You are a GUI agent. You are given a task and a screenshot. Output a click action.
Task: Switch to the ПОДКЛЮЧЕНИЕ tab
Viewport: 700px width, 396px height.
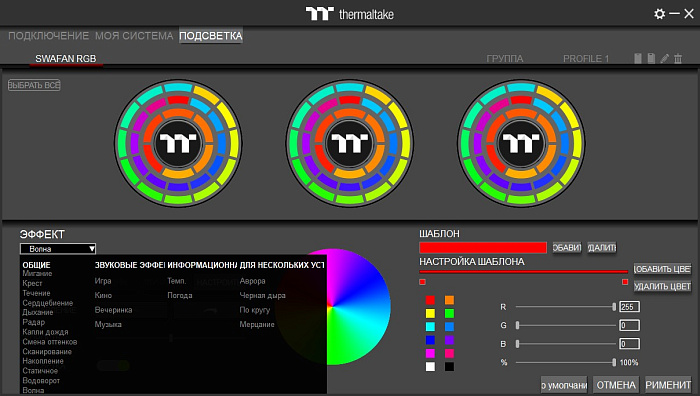tap(49, 36)
